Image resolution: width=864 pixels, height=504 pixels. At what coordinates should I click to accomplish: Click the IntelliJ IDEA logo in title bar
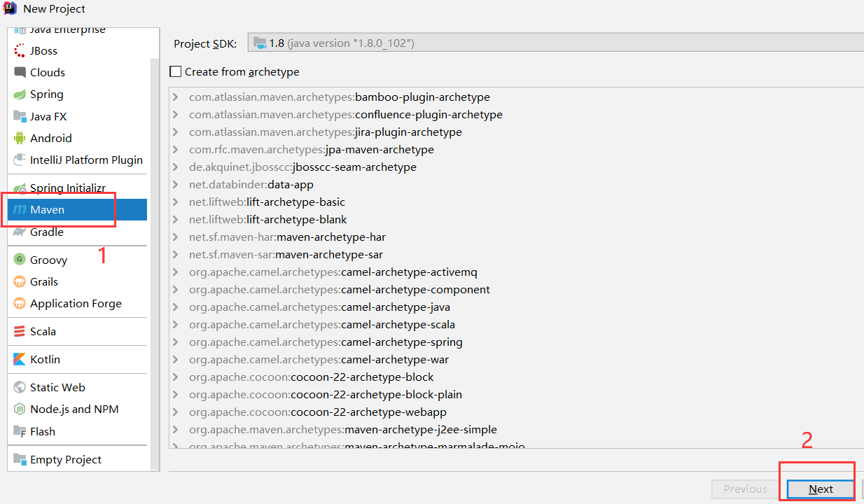(11, 9)
